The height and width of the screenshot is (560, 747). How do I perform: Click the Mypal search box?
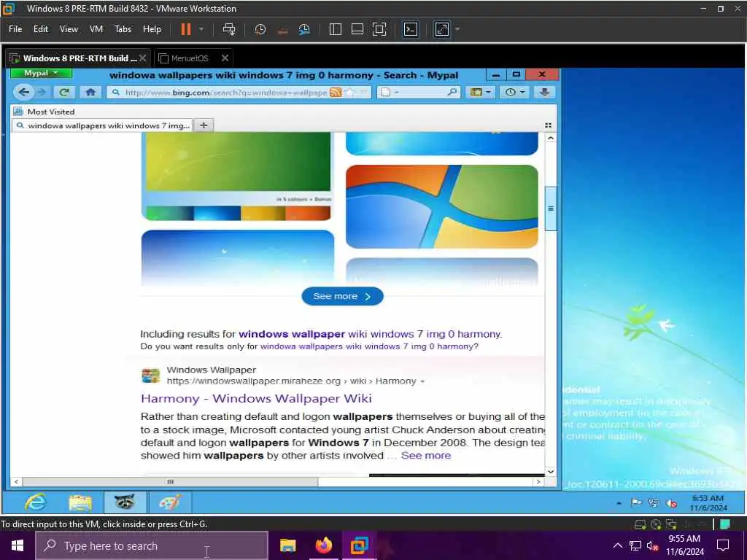coord(418,93)
